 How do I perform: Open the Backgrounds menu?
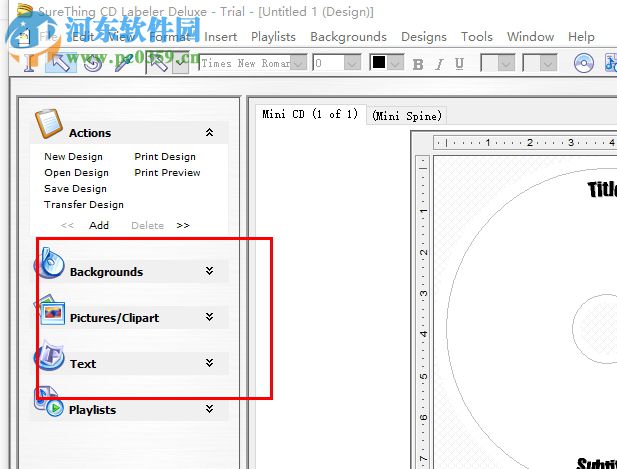(x=348, y=37)
